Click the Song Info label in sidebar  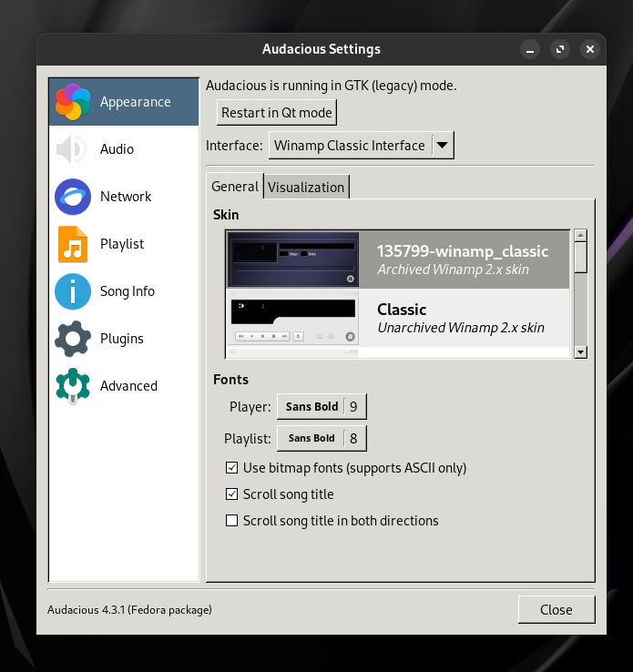click(128, 291)
